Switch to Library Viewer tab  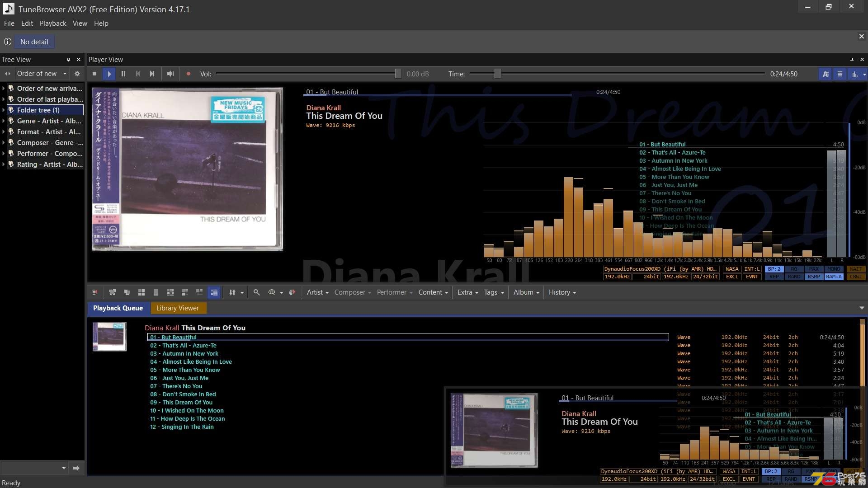click(178, 308)
